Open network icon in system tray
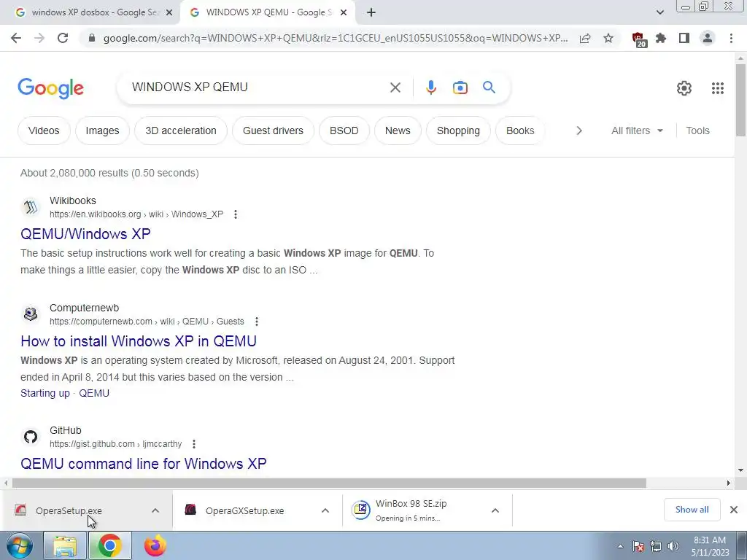This screenshot has height=560, width=747. pos(656,546)
